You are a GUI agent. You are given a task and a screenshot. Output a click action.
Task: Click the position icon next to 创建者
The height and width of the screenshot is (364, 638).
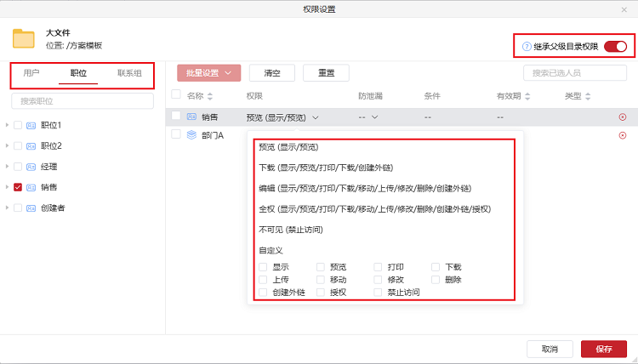pos(31,208)
